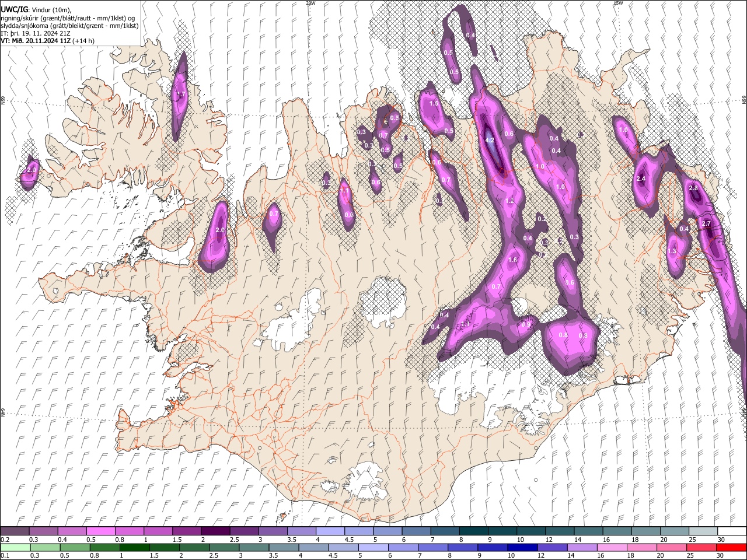
Task: Click the '1.6' precipitation value on map
Action: coord(513,260)
